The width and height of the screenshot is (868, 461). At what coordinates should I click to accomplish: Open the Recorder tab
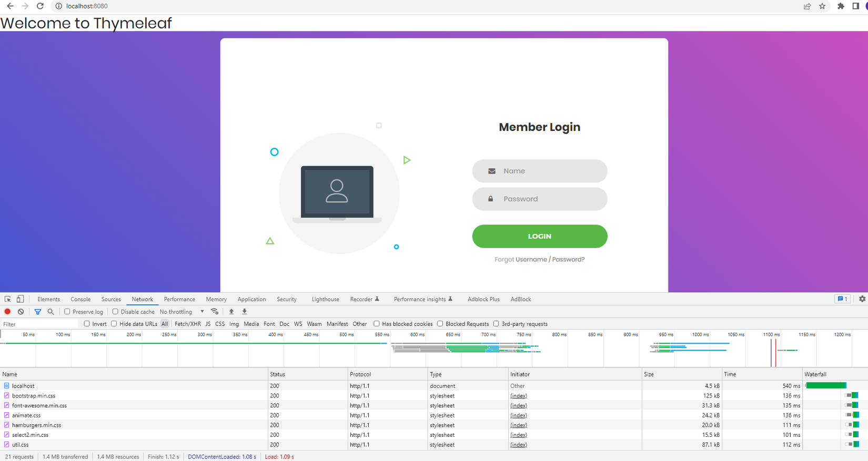click(365, 299)
